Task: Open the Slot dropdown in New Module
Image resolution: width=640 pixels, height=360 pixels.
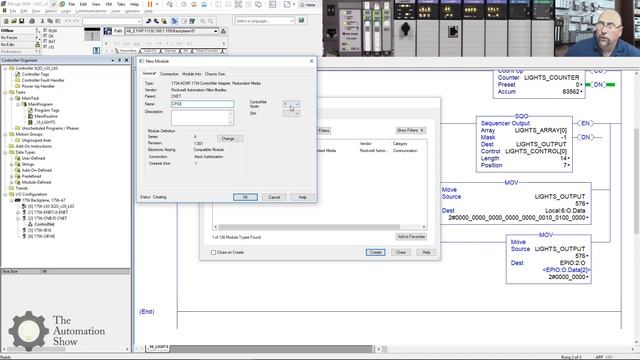Action: (297, 113)
